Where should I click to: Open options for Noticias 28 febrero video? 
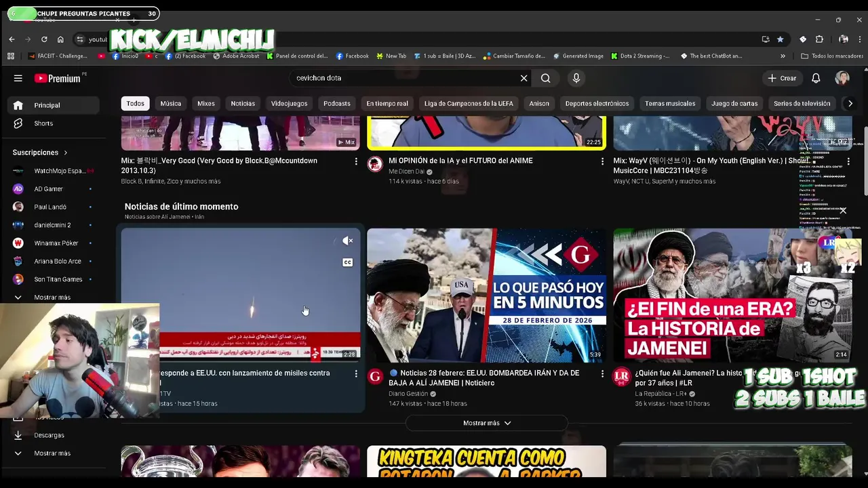tap(602, 373)
